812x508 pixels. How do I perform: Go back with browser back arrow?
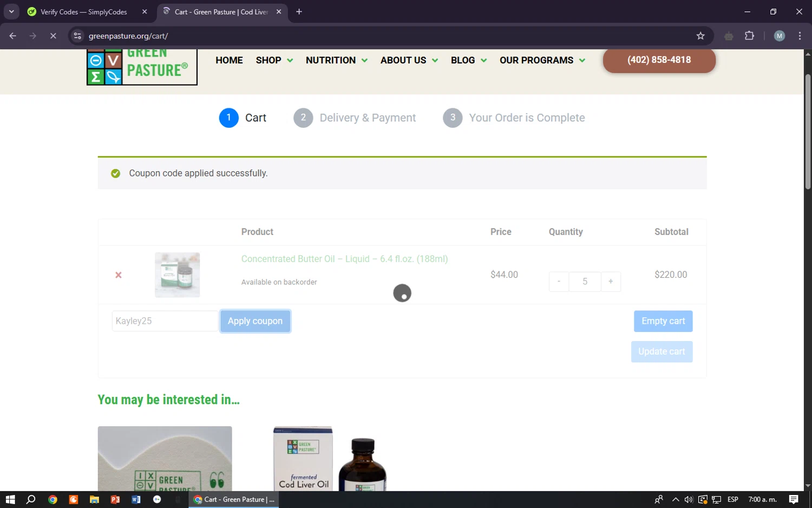[x=12, y=36]
